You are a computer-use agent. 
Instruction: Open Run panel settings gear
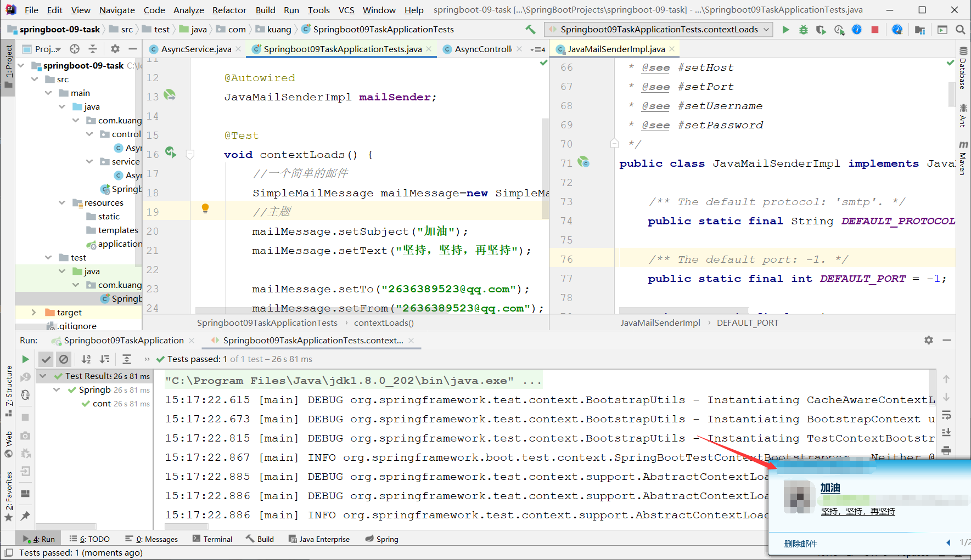click(929, 340)
